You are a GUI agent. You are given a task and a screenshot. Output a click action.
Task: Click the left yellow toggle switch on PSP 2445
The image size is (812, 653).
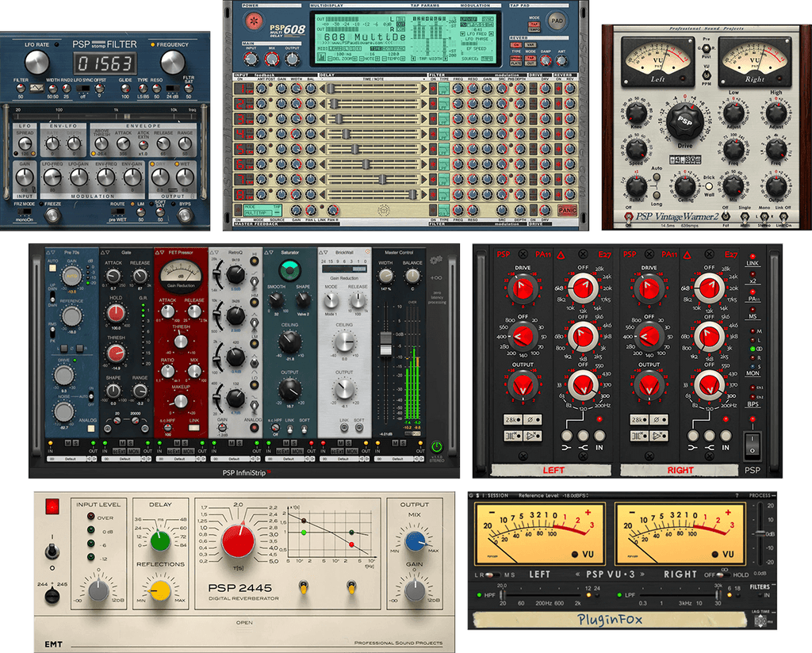(304, 586)
